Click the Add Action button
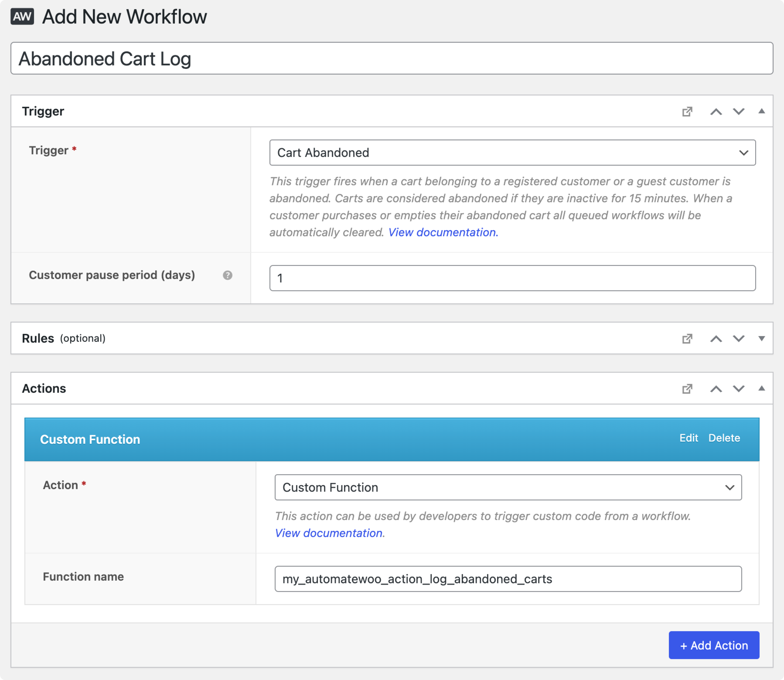Screen dimensions: 784x680 (x=713, y=645)
